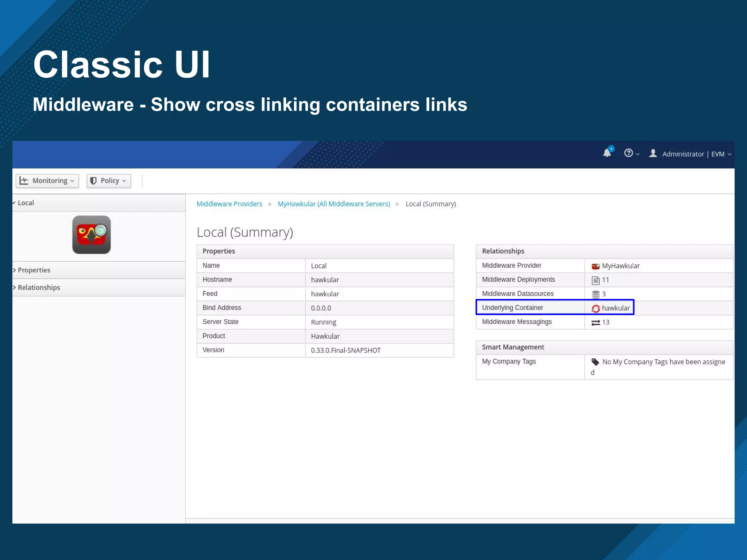747x560 pixels.
Task: Click the My Company Tags label
Action: click(509, 361)
